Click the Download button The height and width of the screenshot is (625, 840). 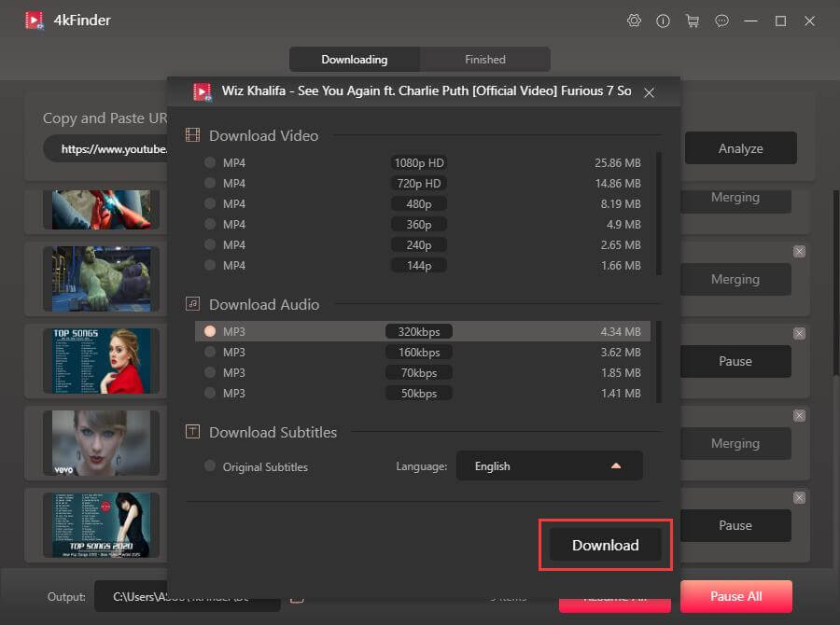605,545
